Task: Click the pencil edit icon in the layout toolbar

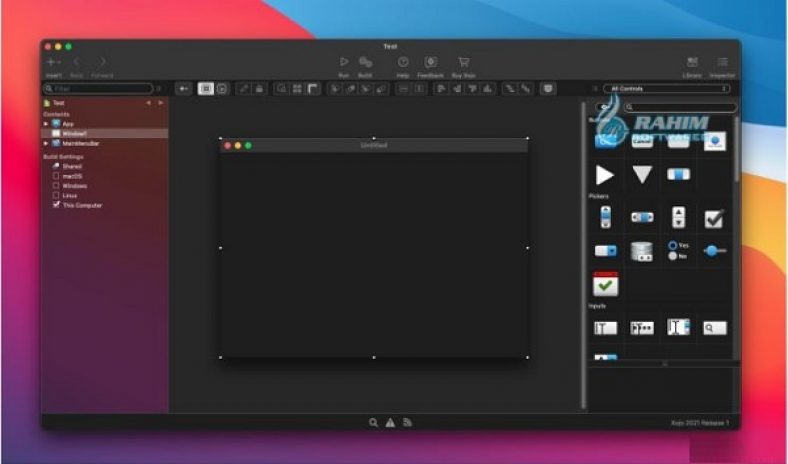Action: pyautogui.click(x=244, y=89)
